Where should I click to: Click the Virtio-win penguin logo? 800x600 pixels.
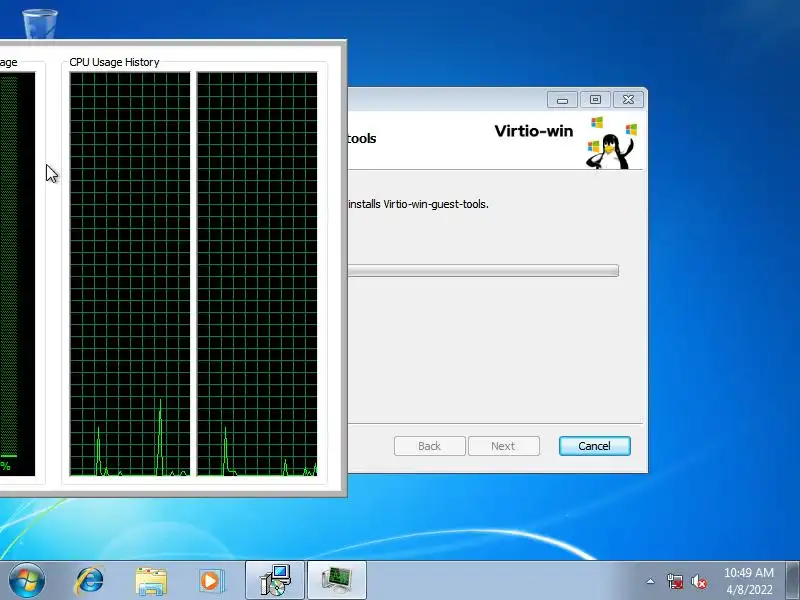tap(611, 143)
